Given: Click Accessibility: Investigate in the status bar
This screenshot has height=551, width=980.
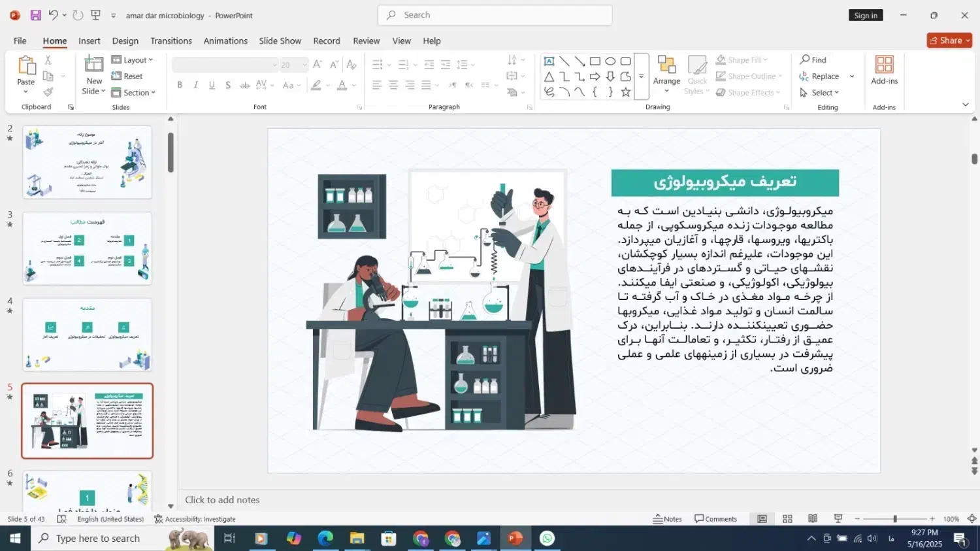Looking at the screenshot, I should pyautogui.click(x=195, y=519).
